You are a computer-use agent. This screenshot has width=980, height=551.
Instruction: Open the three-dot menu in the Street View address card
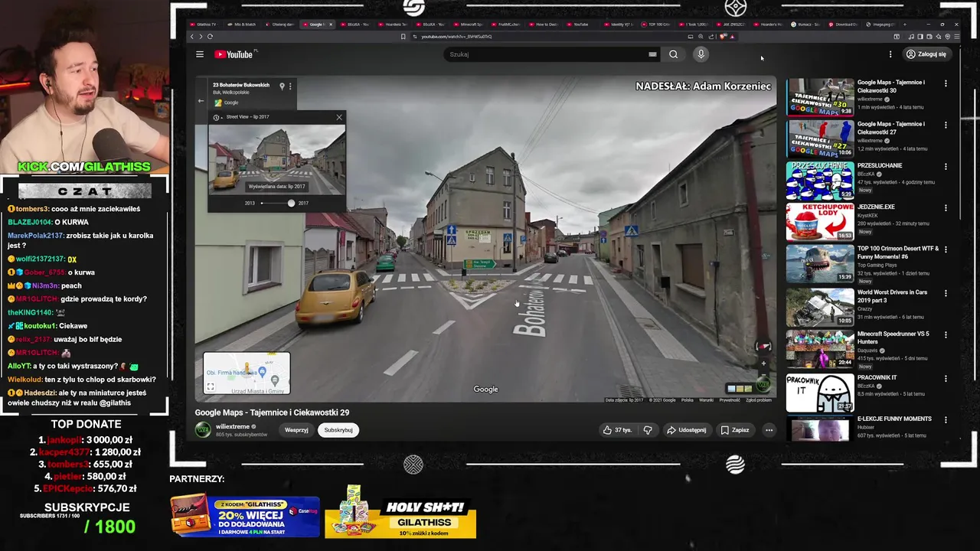[x=290, y=86]
